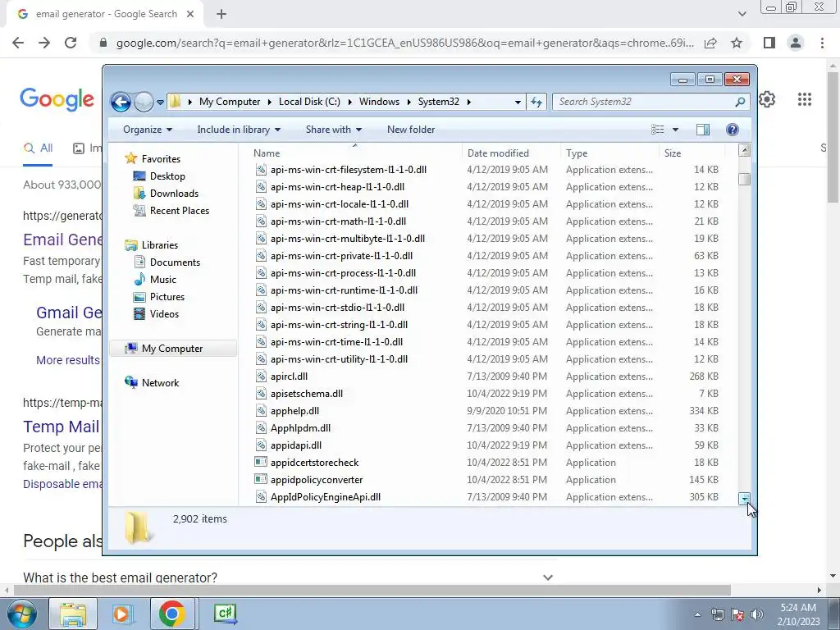Click the search magnifier icon in Explorer
840x630 pixels.
coord(740,102)
